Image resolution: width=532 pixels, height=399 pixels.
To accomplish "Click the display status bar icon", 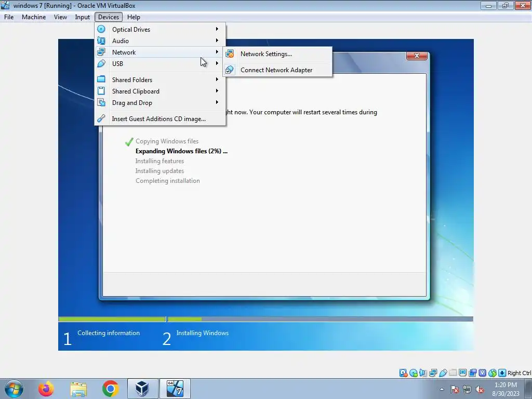I will coord(462,373).
